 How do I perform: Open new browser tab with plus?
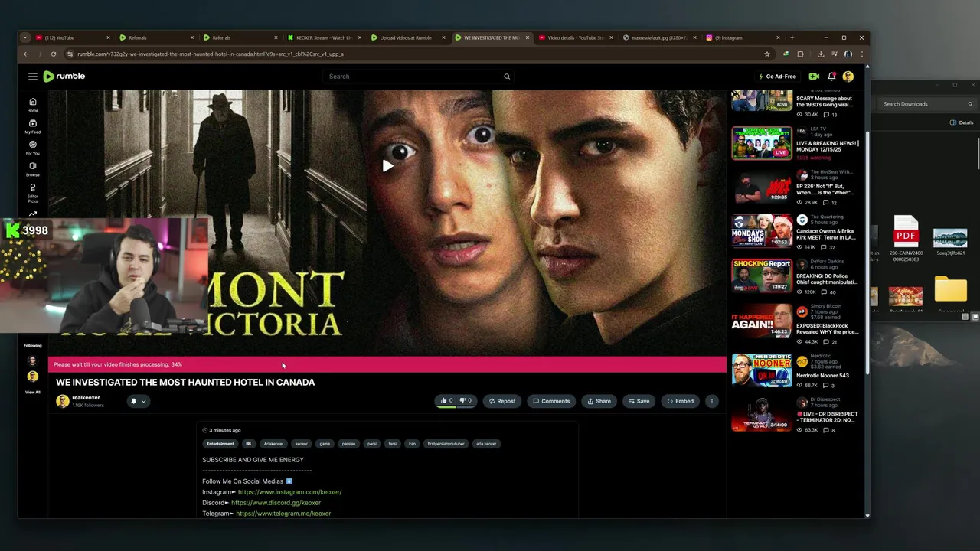tap(792, 37)
